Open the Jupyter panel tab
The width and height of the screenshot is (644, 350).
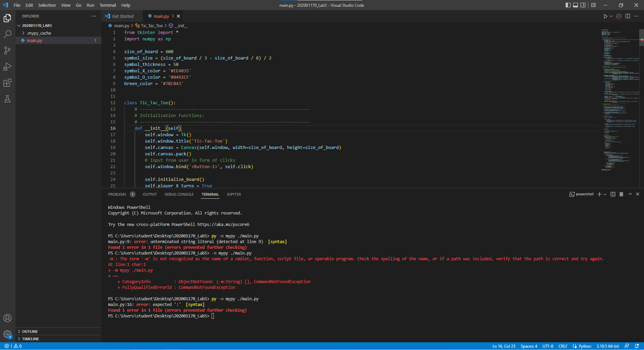click(x=234, y=194)
